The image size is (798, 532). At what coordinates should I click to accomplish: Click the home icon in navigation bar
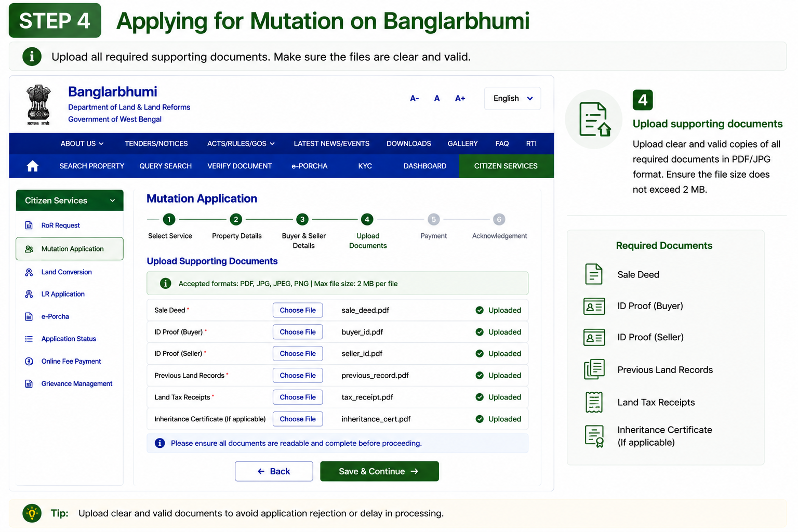(33, 166)
